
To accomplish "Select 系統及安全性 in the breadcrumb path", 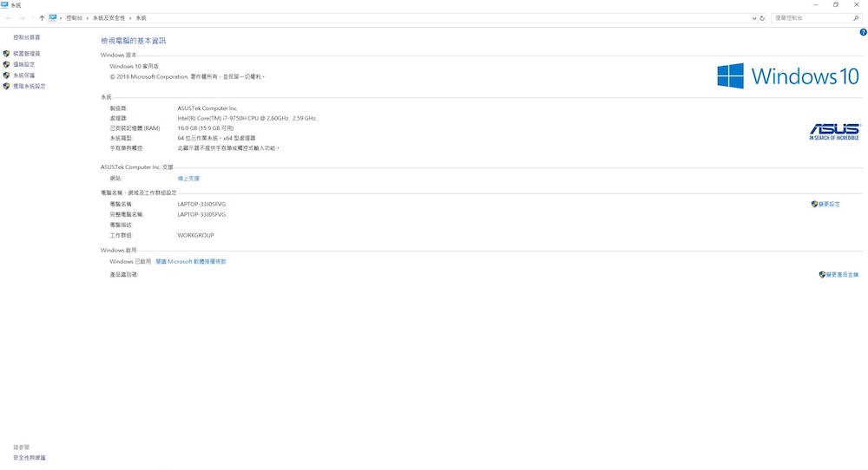I will point(108,18).
